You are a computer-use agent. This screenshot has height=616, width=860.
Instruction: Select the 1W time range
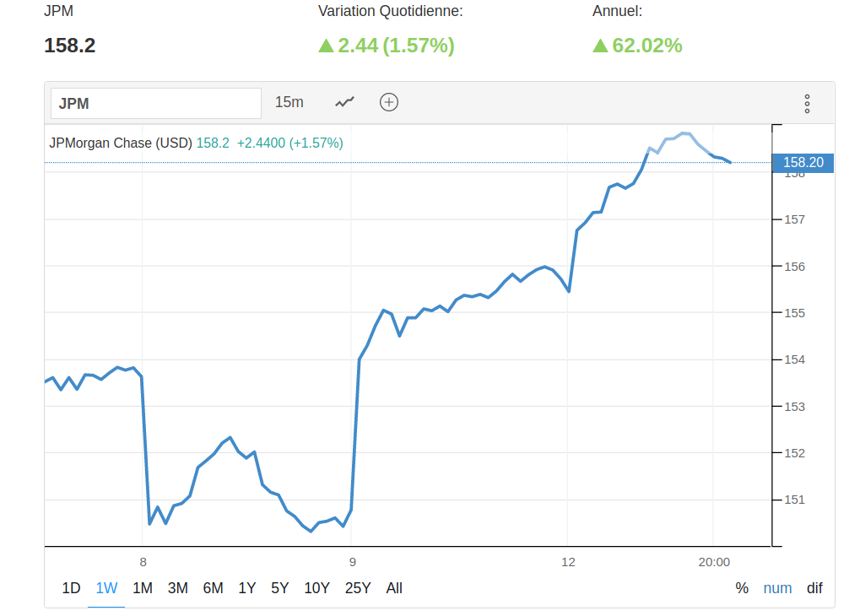[107, 588]
